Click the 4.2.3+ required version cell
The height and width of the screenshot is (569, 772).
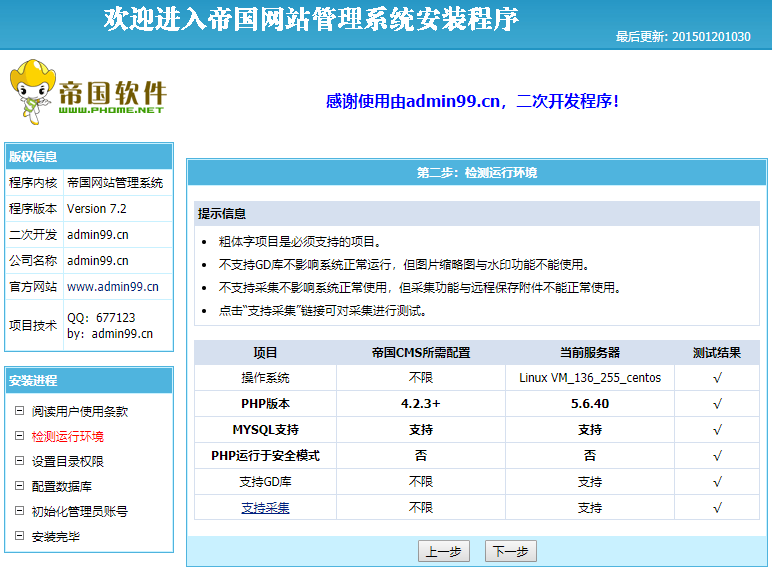pos(421,404)
